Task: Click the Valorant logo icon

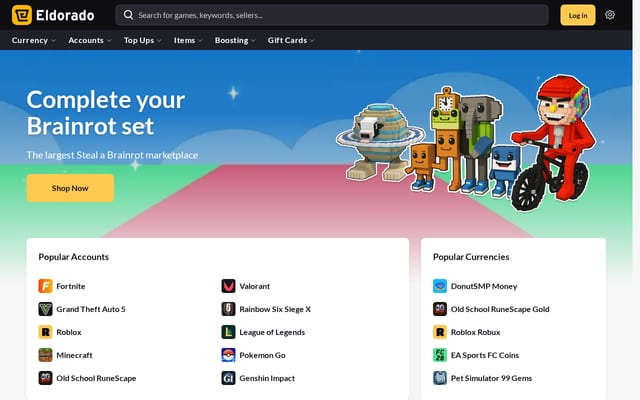Action: click(228, 286)
